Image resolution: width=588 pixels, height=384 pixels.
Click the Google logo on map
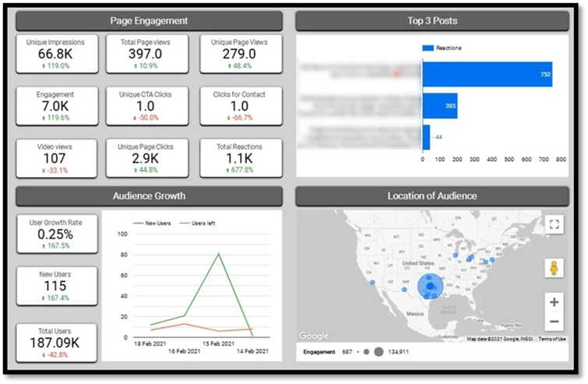tap(314, 336)
